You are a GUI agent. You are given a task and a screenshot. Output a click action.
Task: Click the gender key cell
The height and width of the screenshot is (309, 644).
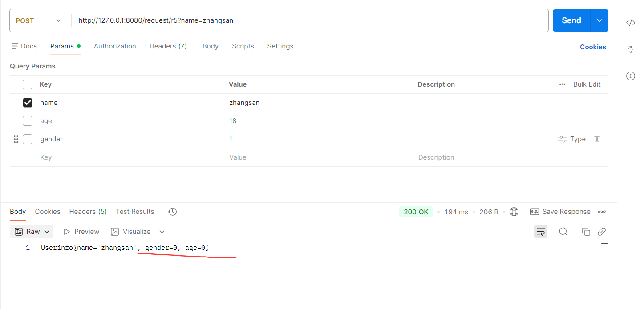(x=130, y=139)
